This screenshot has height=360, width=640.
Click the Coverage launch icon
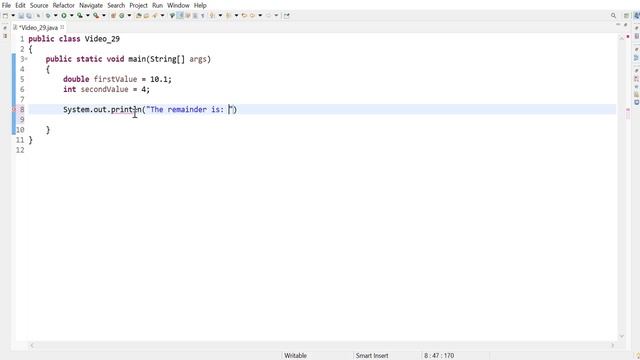click(x=80, y=16)
